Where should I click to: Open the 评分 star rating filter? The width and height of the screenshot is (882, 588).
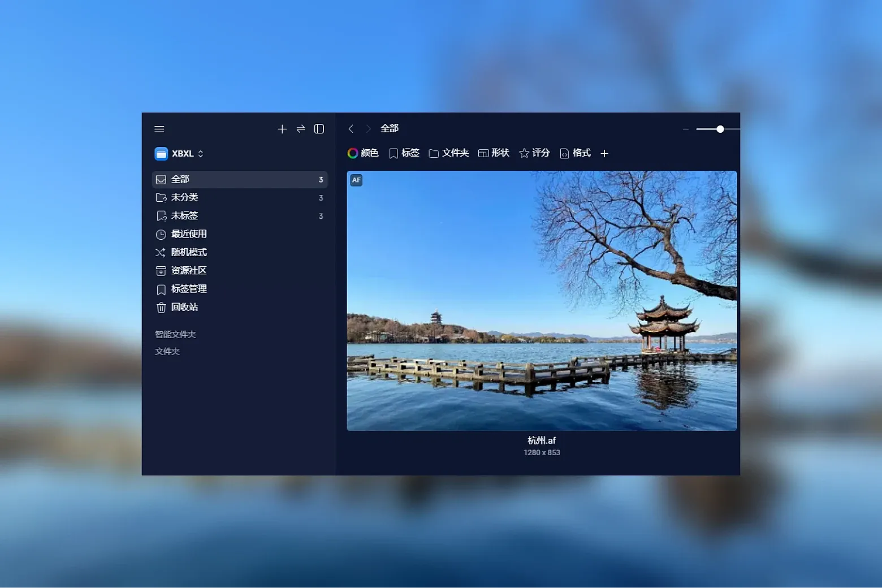pos(534,153)
